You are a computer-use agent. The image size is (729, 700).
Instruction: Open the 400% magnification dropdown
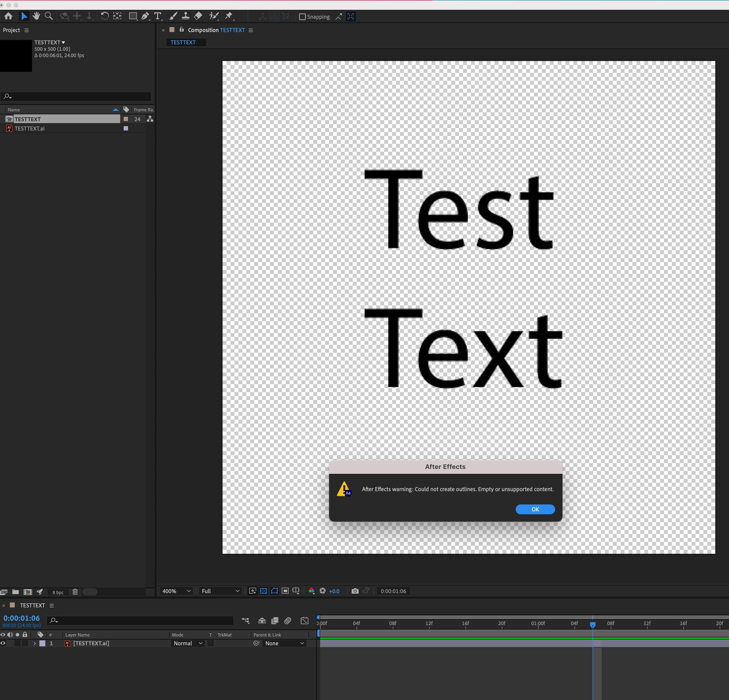tap(176, 591)
